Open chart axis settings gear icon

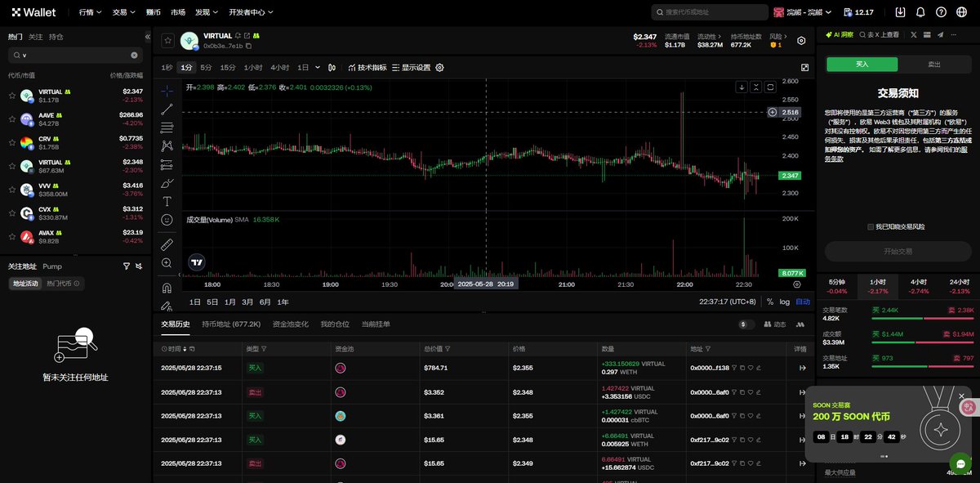point(797,284)
